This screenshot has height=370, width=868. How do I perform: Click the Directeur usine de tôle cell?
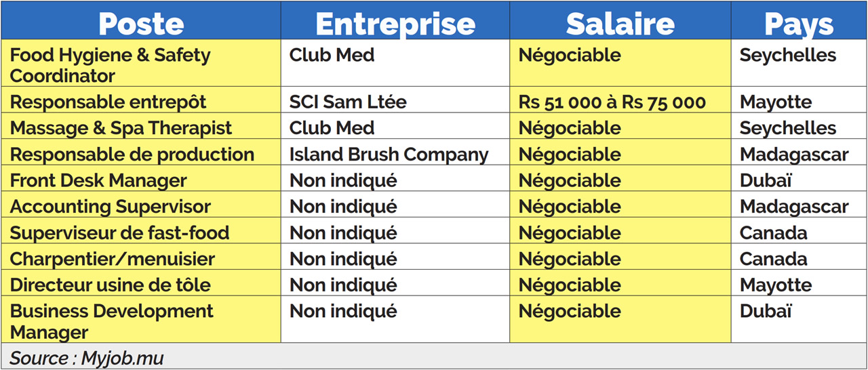pyautogui.click(x=111, y=285)
